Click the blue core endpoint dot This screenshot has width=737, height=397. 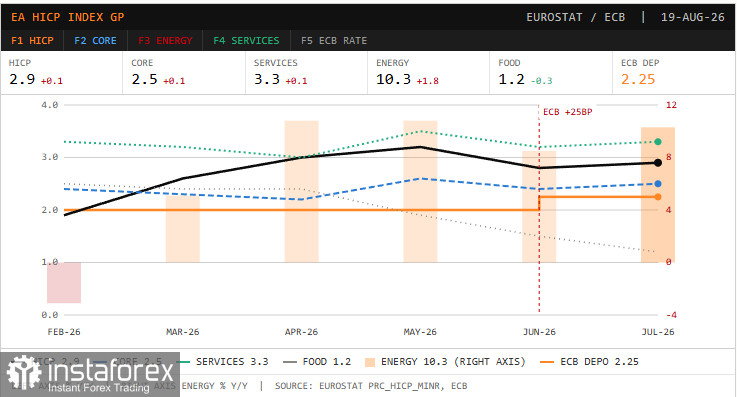(x=658, y=184)
